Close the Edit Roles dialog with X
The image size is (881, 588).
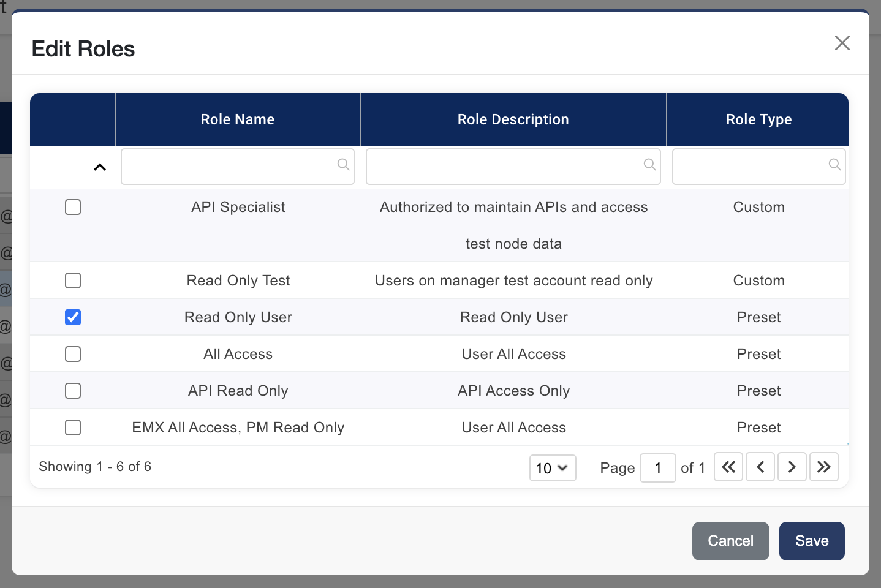pyautogui.click(x=842, y=43)
